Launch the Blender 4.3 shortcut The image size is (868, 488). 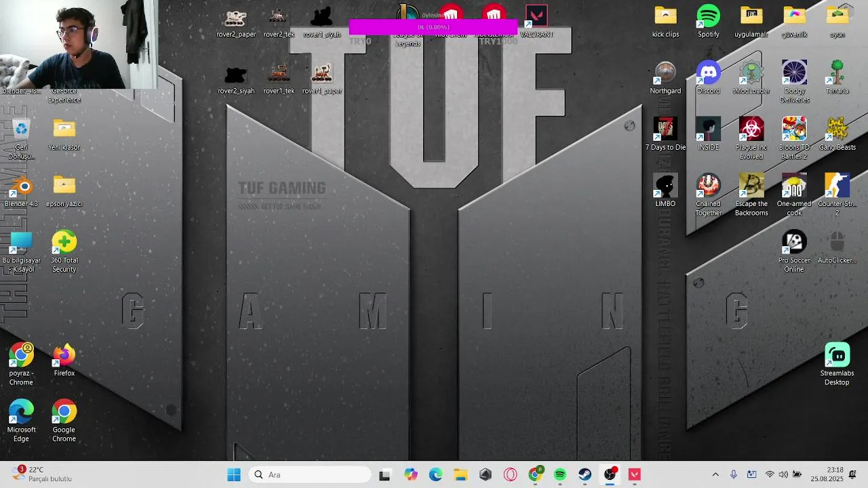(21, 191)
